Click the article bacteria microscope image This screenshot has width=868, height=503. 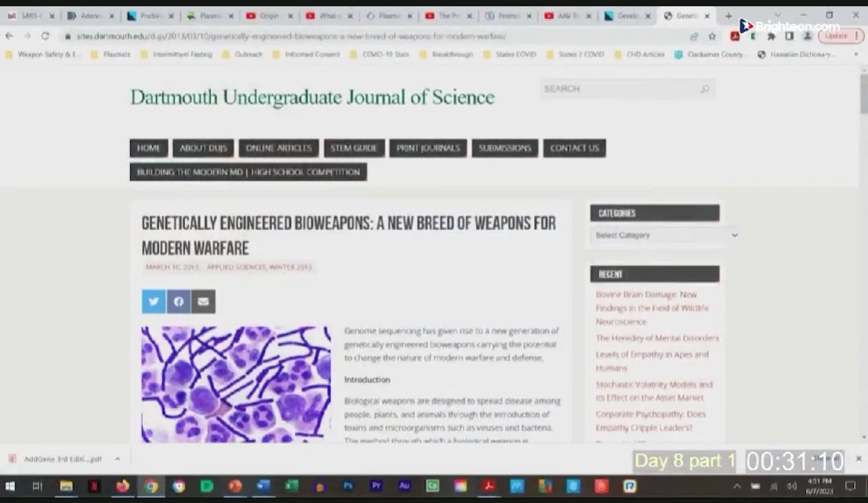coord(236,384)
